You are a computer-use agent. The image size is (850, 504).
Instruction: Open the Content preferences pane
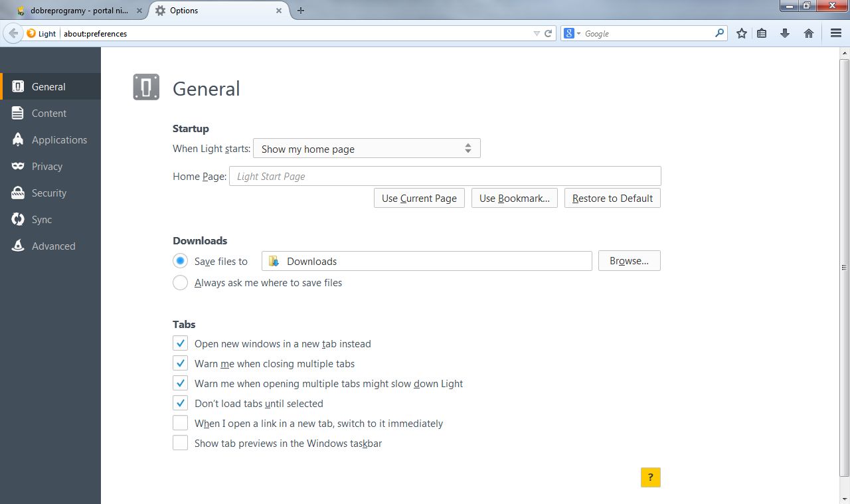coord(50,113)
